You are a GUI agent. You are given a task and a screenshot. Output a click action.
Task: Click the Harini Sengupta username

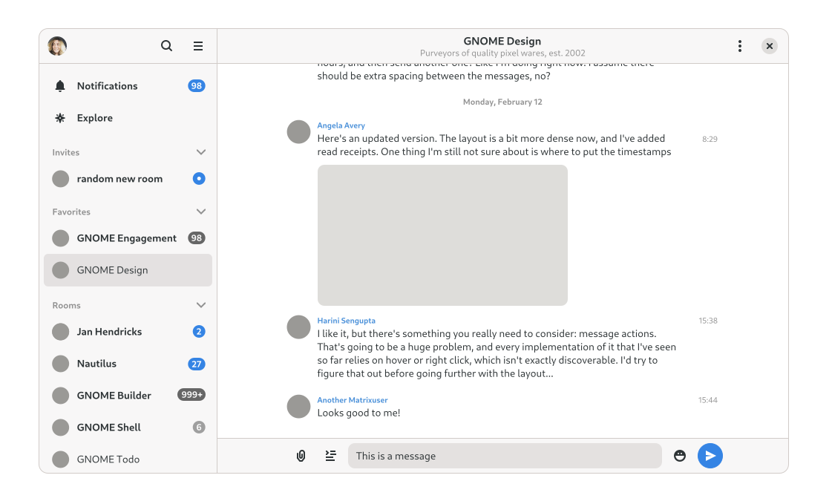click(346, 320)
